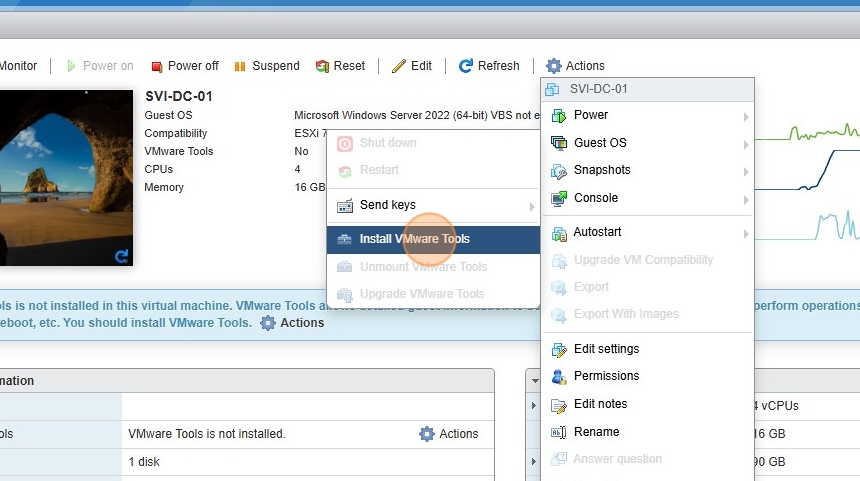860x481 pixels.
Task: Expand the Guest OS submenu arrow
Action: [x=746, y=145]
